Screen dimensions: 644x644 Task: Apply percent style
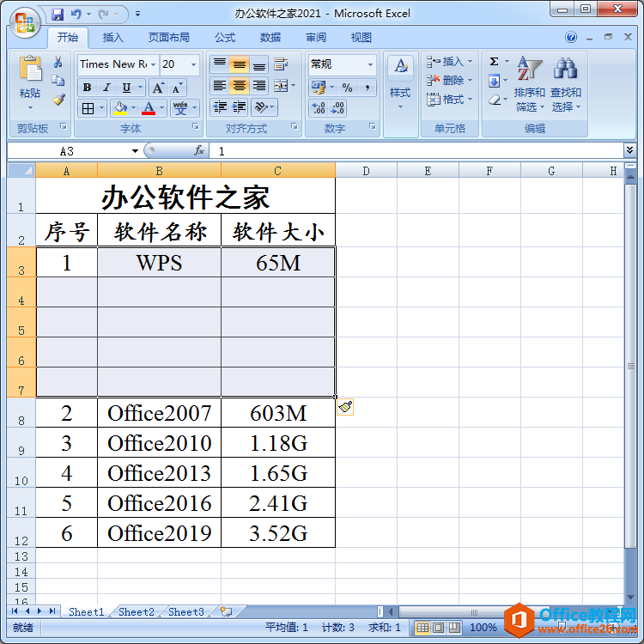click(348, 88)
